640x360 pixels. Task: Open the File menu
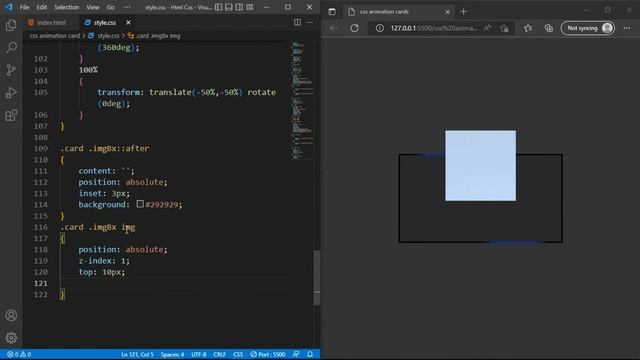[24, 7]
